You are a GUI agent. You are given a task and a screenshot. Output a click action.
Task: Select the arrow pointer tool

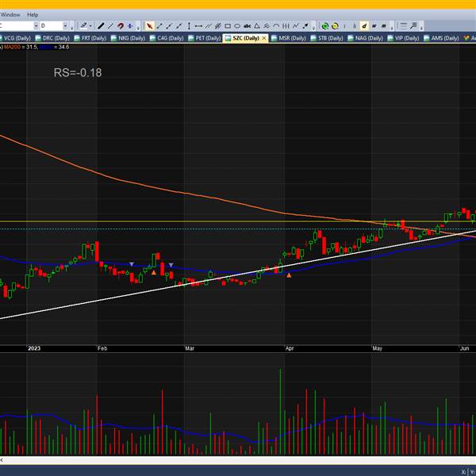tap(149, 26)
